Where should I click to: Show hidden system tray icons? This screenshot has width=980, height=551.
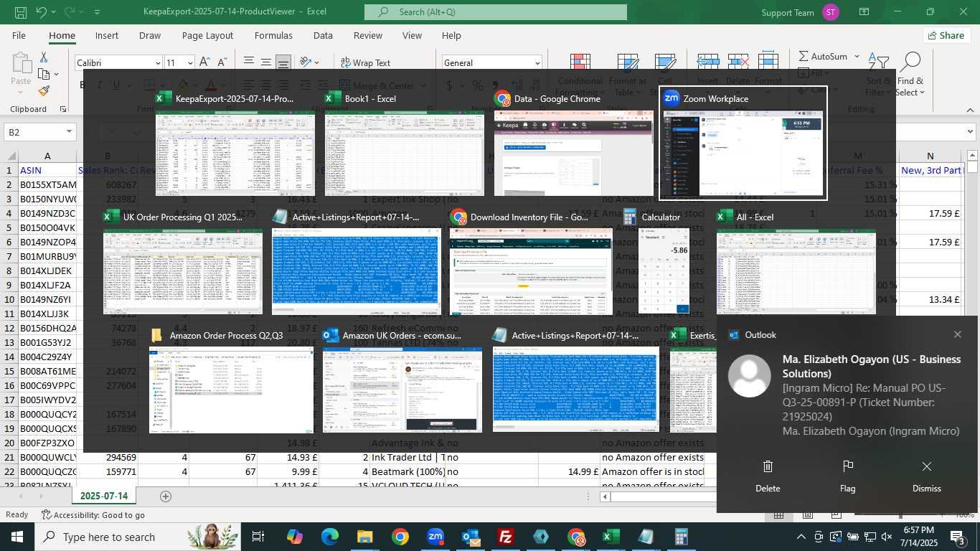(801, 537)
